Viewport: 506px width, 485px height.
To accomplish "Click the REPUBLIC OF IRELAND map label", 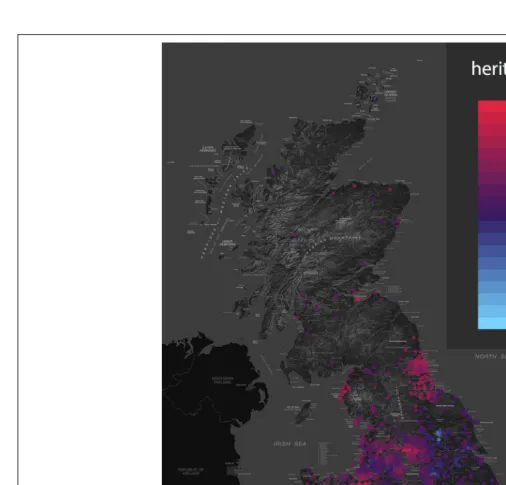I will point(191,471).
